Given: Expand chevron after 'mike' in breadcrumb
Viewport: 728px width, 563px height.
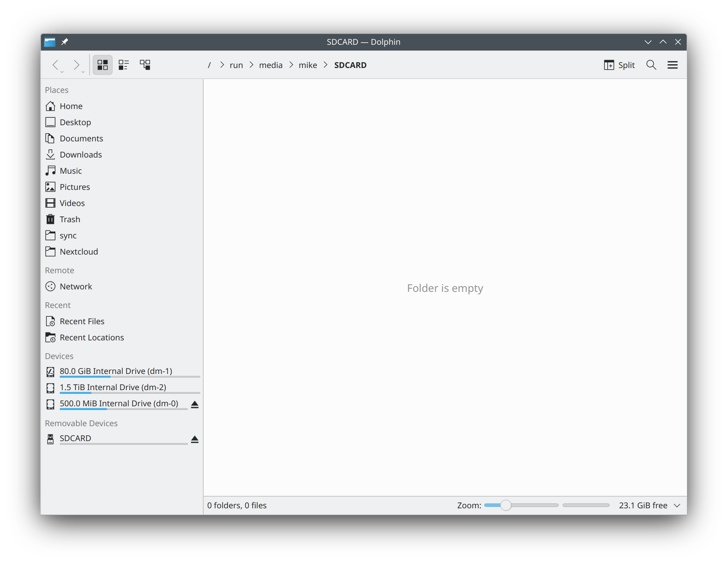Looking at the screenshot, I should (x=326, y=65).
